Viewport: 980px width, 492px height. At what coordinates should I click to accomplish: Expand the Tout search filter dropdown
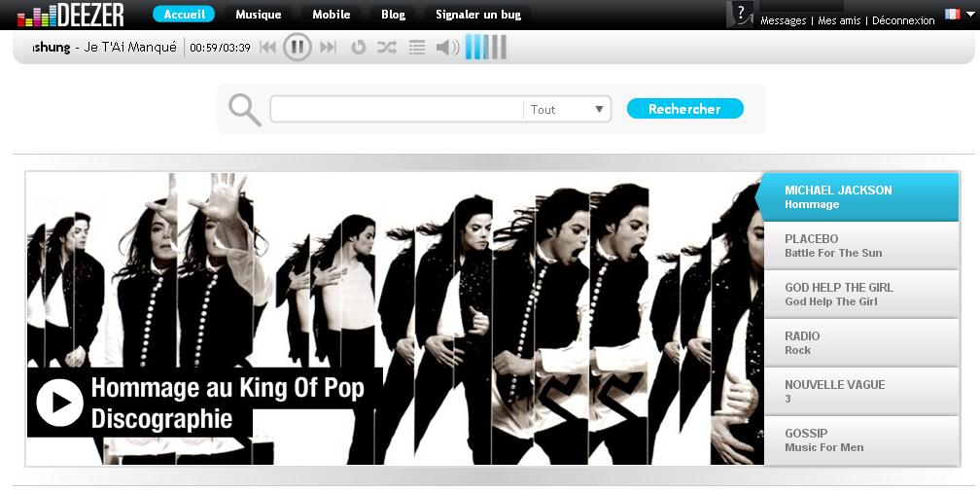567,110
